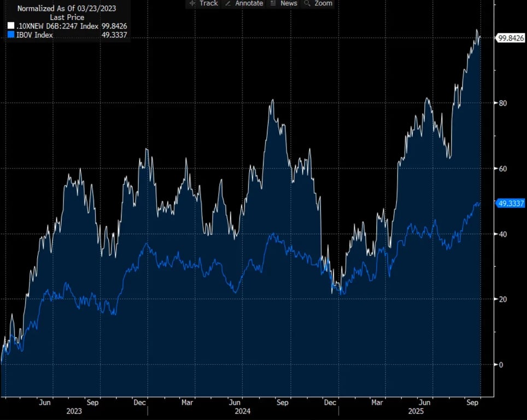Screen dimensions: 527x420
Task: Click the Annotate pencil icon
Action: click(228, 3)
